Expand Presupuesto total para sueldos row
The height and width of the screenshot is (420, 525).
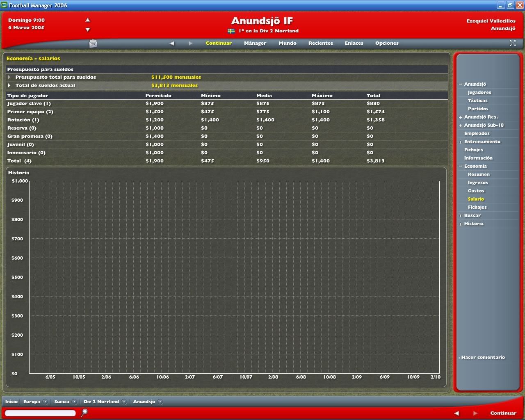coord(9,77)
